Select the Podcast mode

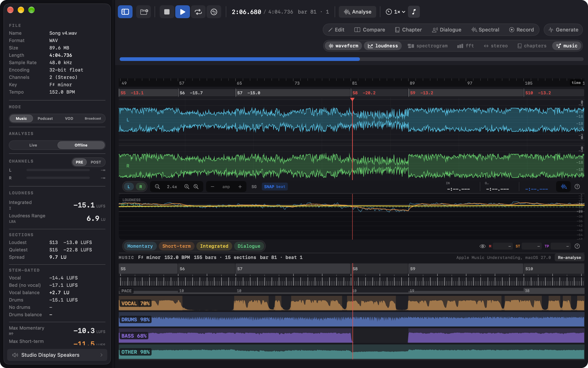(45, 118)
